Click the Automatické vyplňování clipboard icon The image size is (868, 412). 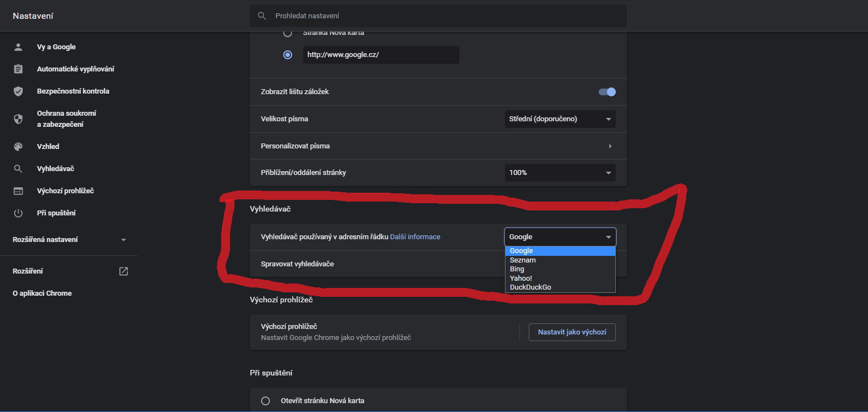tap(18, 69)
